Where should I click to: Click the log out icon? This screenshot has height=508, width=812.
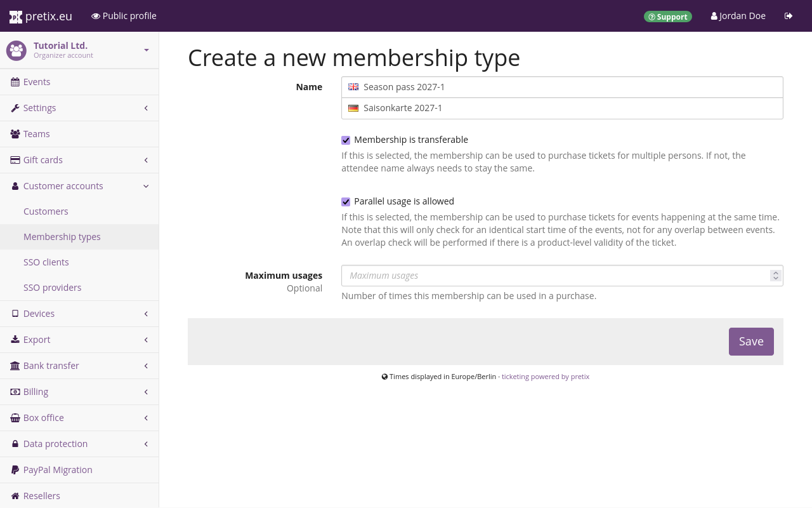[789, 15]
